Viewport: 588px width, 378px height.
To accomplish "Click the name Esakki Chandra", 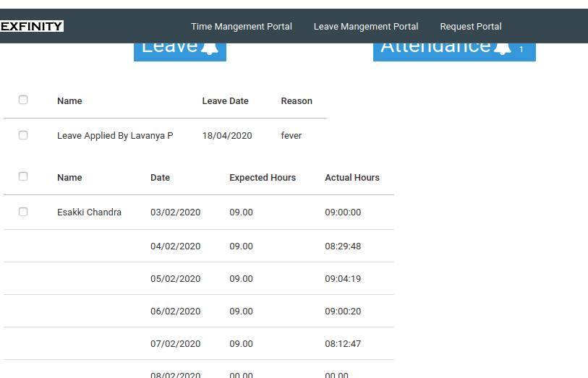I will click(x=89, y=212).
